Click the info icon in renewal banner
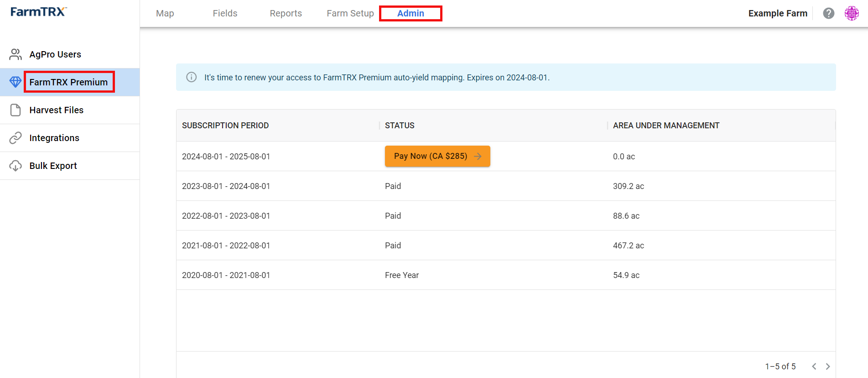Image resolution: width=868 pixels, height=378 pixels. pos(192,77)
